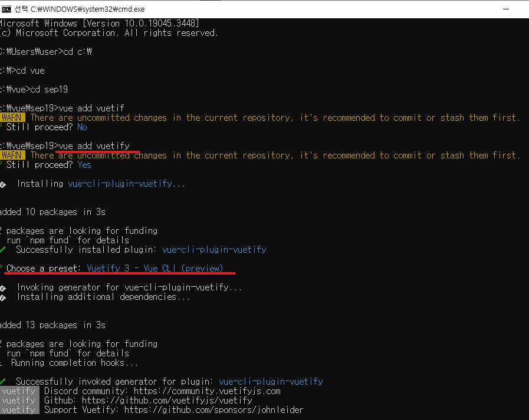Click the 'added 13 packages in 3s' line
The width and height of the screenshot is (529, 420).
click(52, 325)
